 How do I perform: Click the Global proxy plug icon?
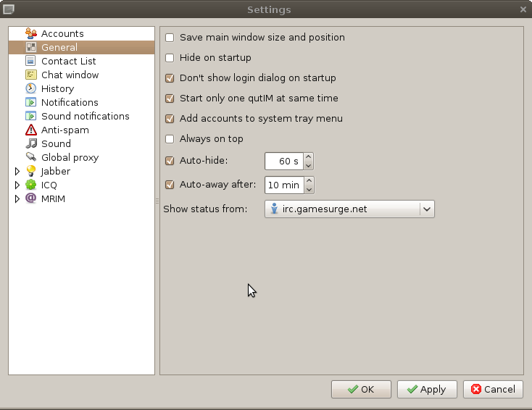(x=31, y=156)
